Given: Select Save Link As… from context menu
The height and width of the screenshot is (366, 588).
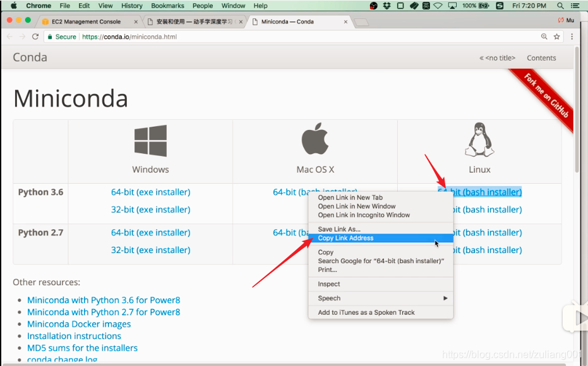Looking at the screenshot, I should pyautogui.click(x=381, y=229).
